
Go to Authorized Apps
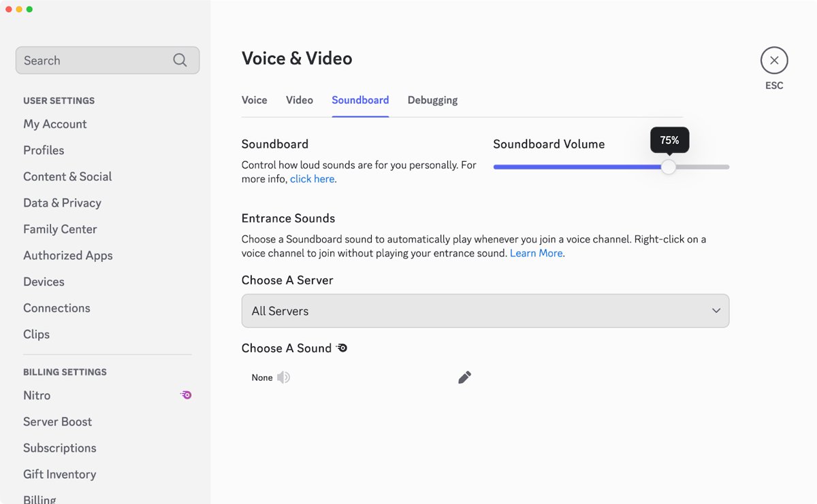[x=68, y=256]
